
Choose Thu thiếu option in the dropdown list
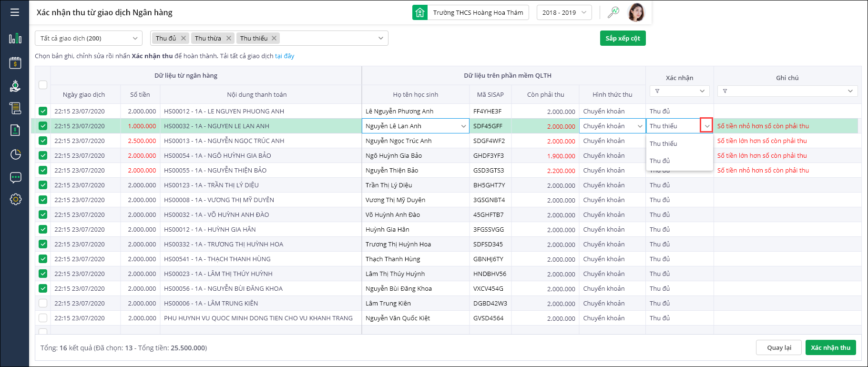(x=663, y=143)
